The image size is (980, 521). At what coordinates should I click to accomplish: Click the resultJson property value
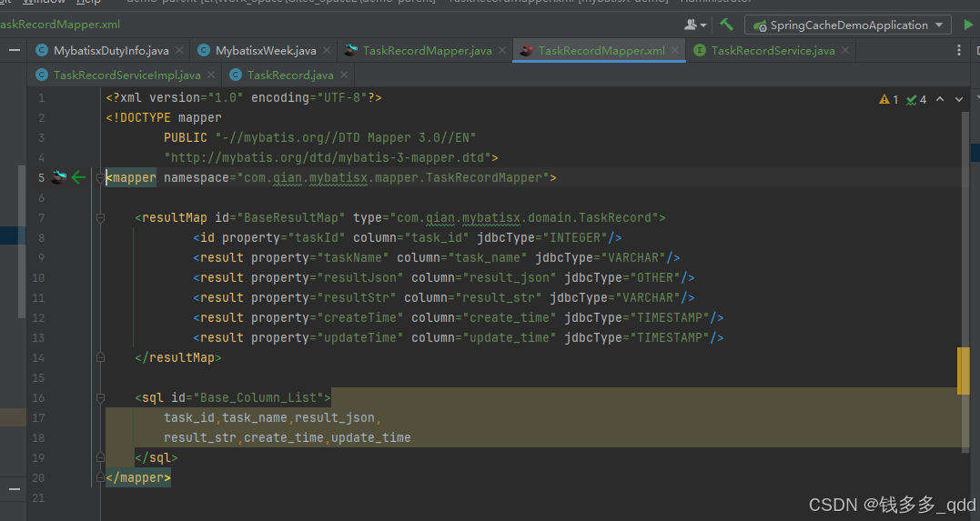(360, 278)
